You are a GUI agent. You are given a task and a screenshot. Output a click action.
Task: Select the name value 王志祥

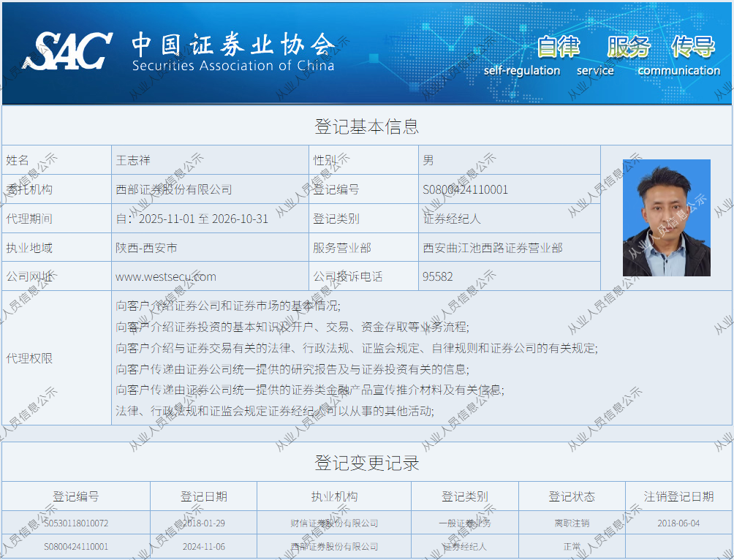tap(133, 160)
